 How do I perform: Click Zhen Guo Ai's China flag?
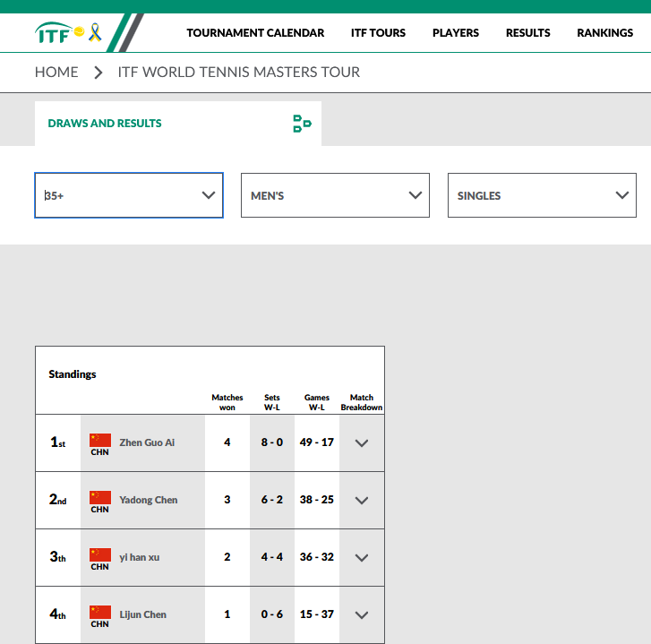[x=100, y=440]
